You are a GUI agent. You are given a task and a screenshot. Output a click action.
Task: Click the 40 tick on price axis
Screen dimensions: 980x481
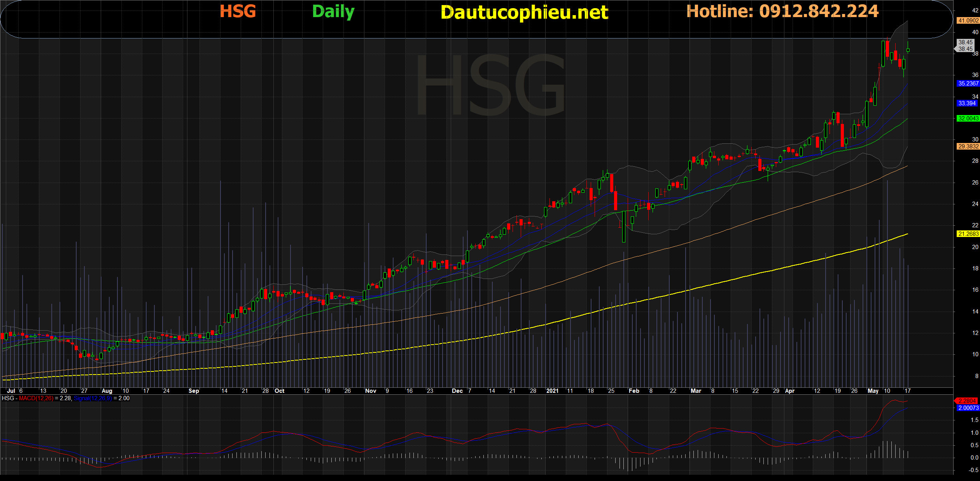pos(975,32)
